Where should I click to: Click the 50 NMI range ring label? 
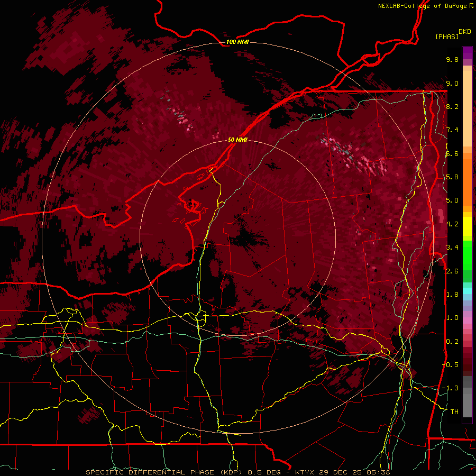[x=237, y=140]
